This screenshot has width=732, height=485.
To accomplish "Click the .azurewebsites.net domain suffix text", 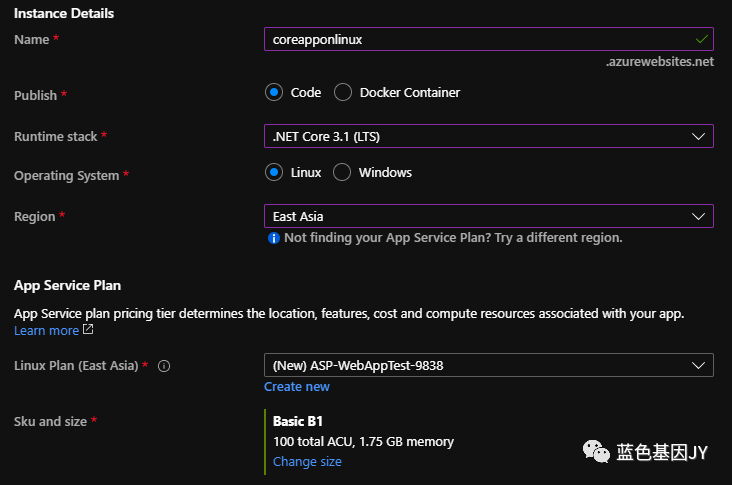I will click(660, 62).
